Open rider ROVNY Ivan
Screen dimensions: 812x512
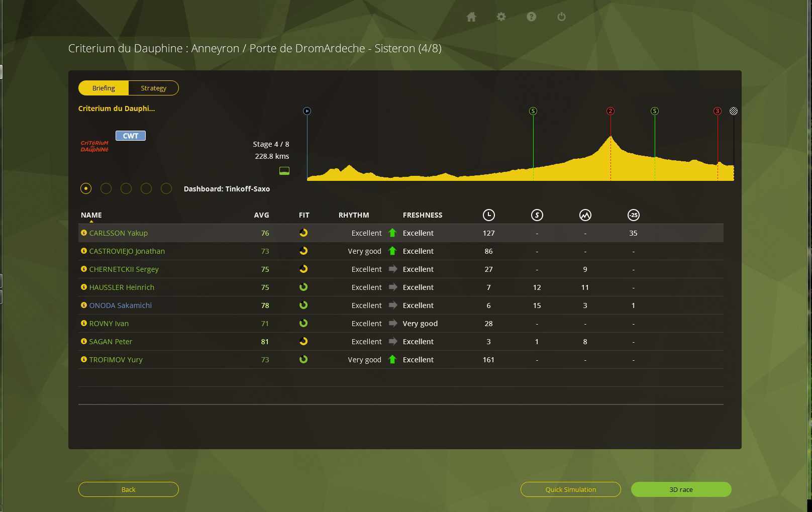point(109,324)
